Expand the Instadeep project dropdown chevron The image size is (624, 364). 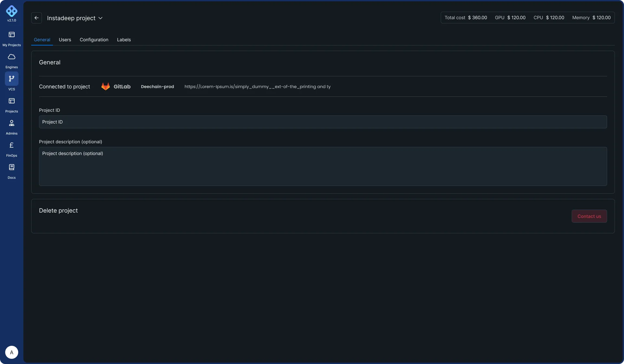(x=100, y=18)
